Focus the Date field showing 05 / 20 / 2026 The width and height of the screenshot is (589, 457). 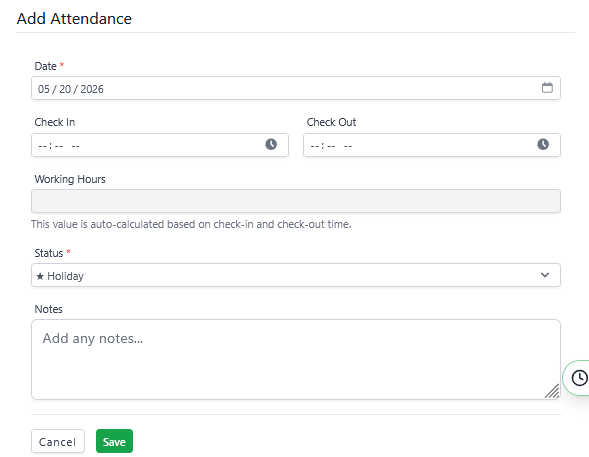296,88
